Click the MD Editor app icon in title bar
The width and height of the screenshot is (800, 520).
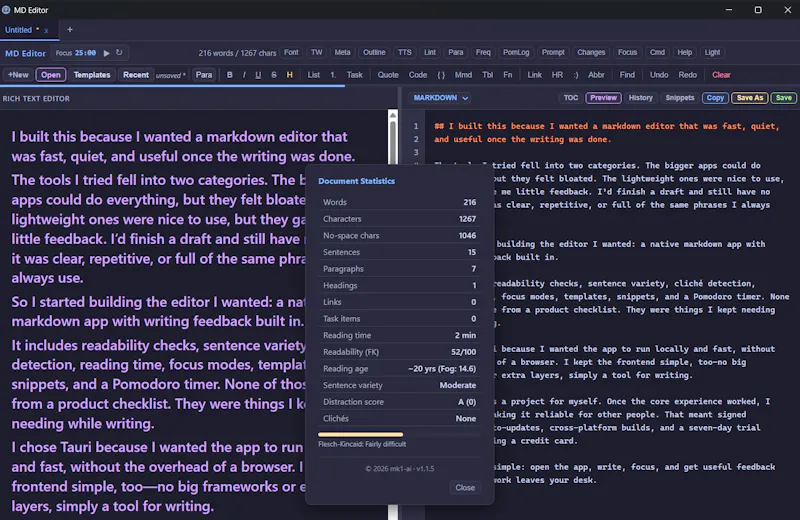point(6,10)
